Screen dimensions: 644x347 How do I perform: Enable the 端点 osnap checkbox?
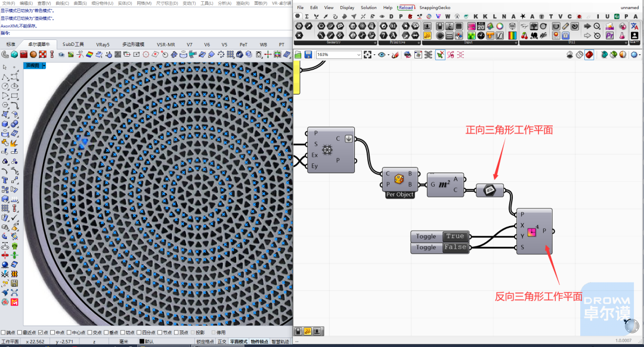[4, 332]
